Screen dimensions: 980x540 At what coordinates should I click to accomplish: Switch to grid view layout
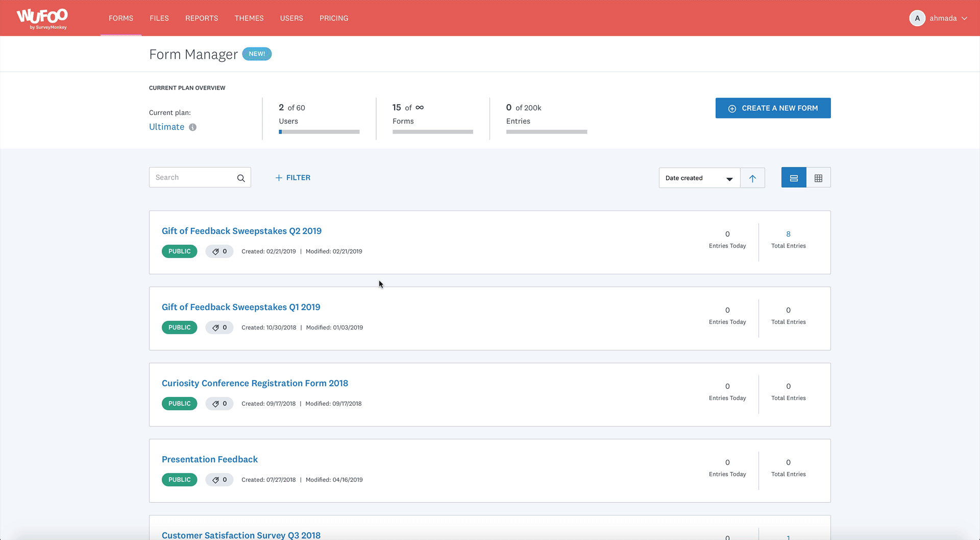tap(818, 178)
